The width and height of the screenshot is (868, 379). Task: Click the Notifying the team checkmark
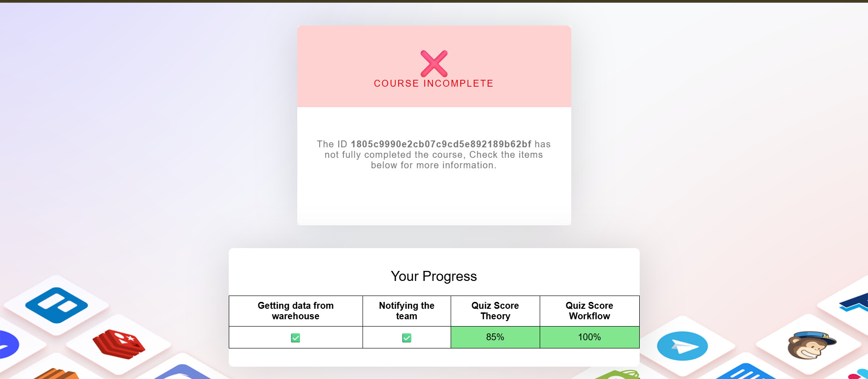[x=406, y=338]
